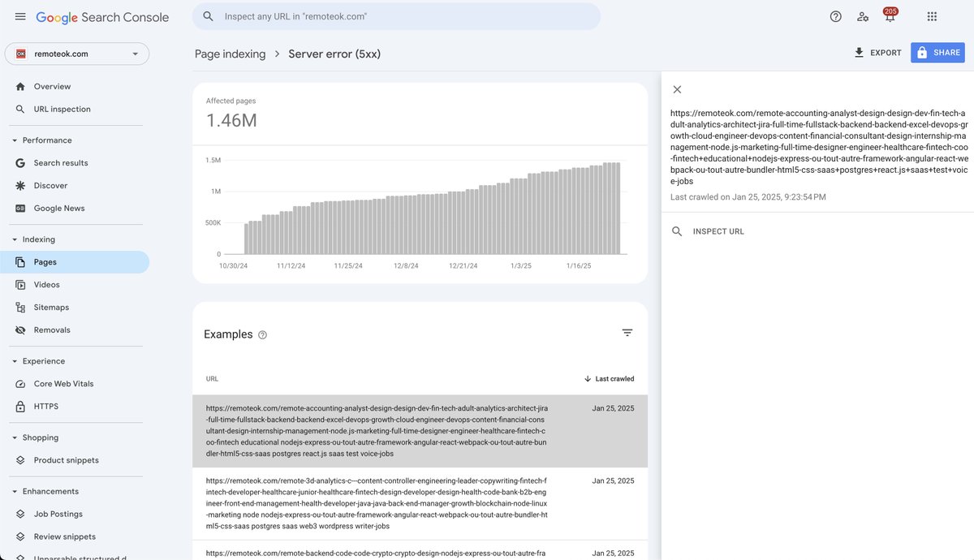This screenshot has height=560, width=974.
Task: Click the Google News icon
Action: [20, 209]
